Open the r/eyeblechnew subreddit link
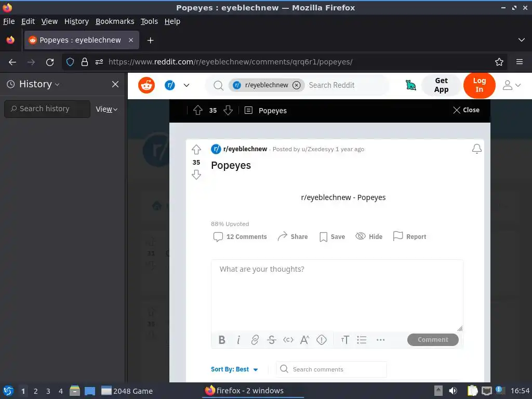Viewport: 532px width, 399px height. 245,149
